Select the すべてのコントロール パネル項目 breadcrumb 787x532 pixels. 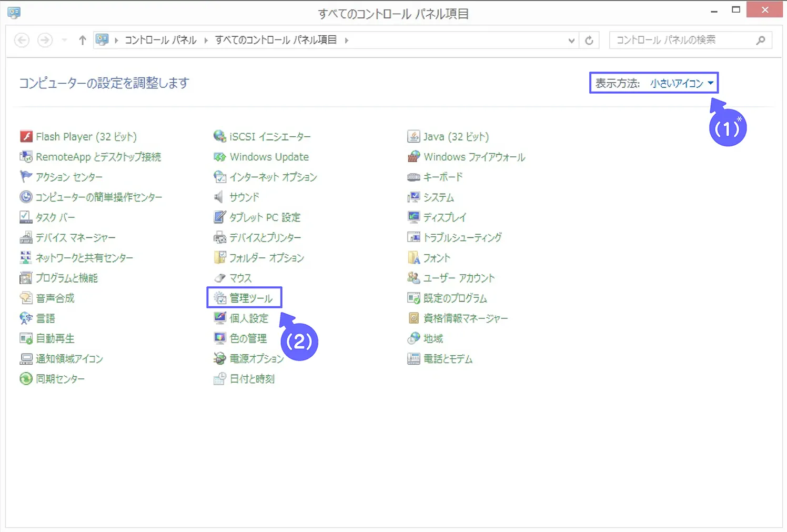276,39
